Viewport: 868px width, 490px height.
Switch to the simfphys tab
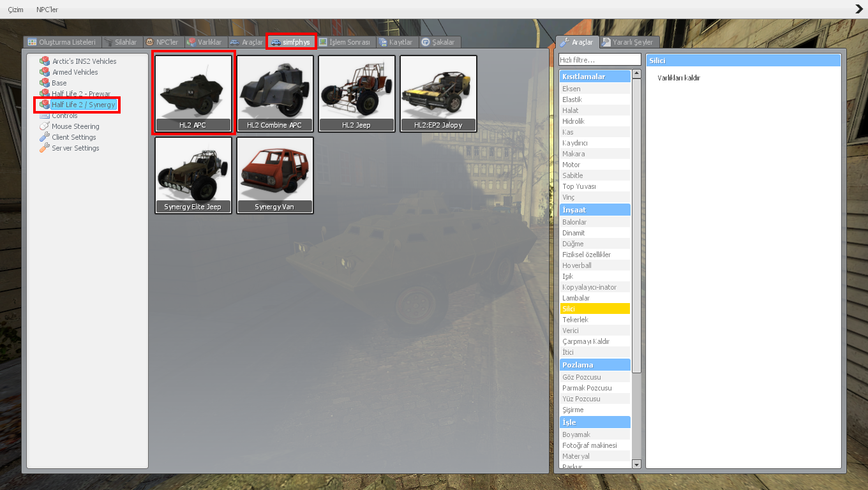292,42
